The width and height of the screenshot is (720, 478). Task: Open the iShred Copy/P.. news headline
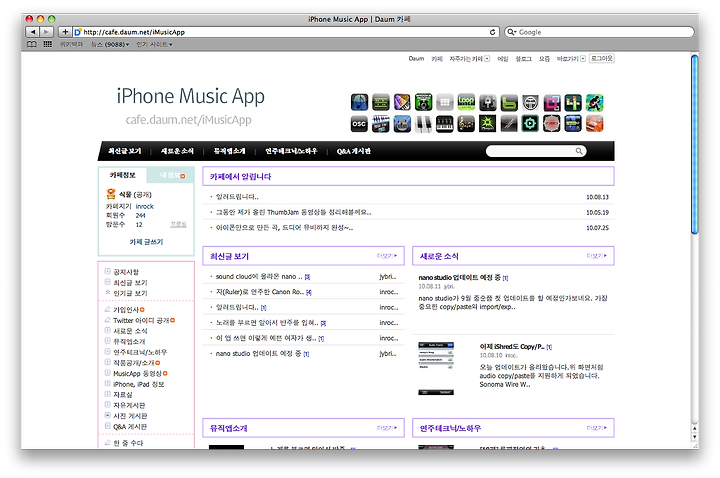(x=512, y=346)
